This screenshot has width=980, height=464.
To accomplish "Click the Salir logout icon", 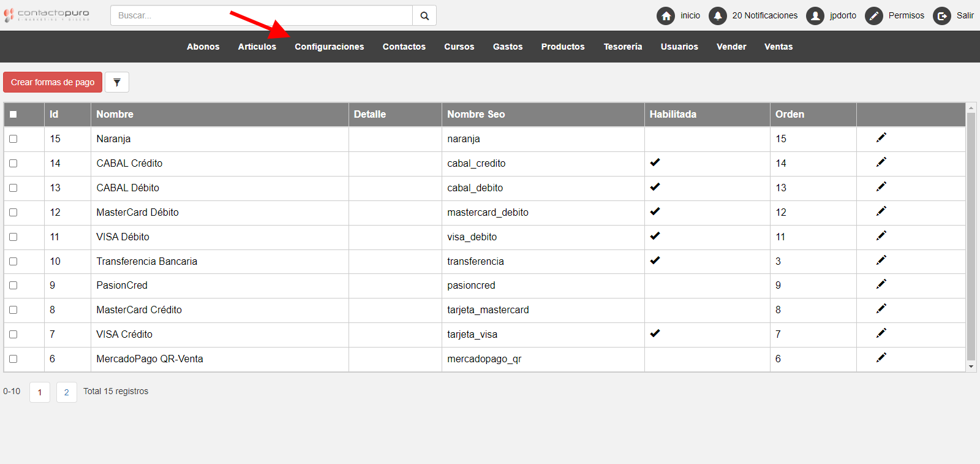I will pos(942,16).
